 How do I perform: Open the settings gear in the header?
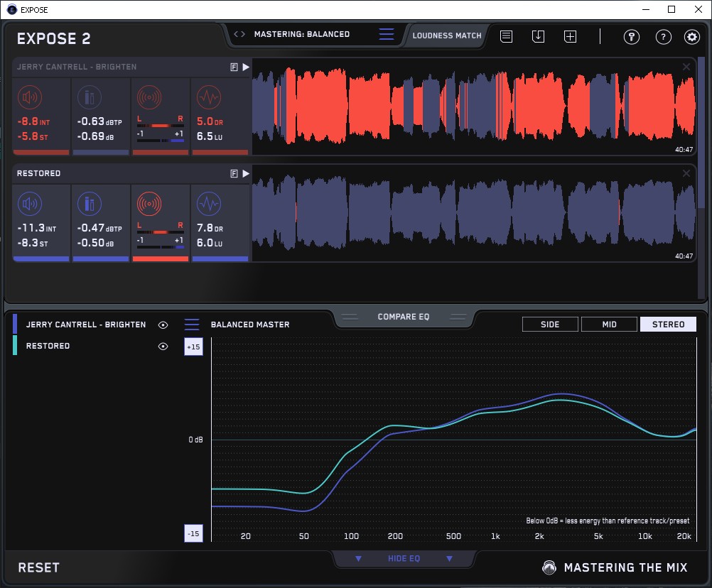click(x=691, y=37)
